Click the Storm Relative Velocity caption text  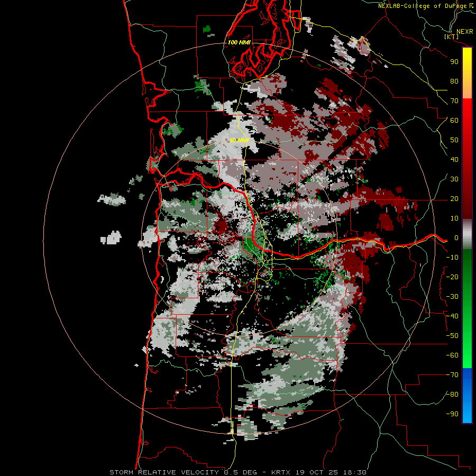pyautogui.click(x=238, y=472)
